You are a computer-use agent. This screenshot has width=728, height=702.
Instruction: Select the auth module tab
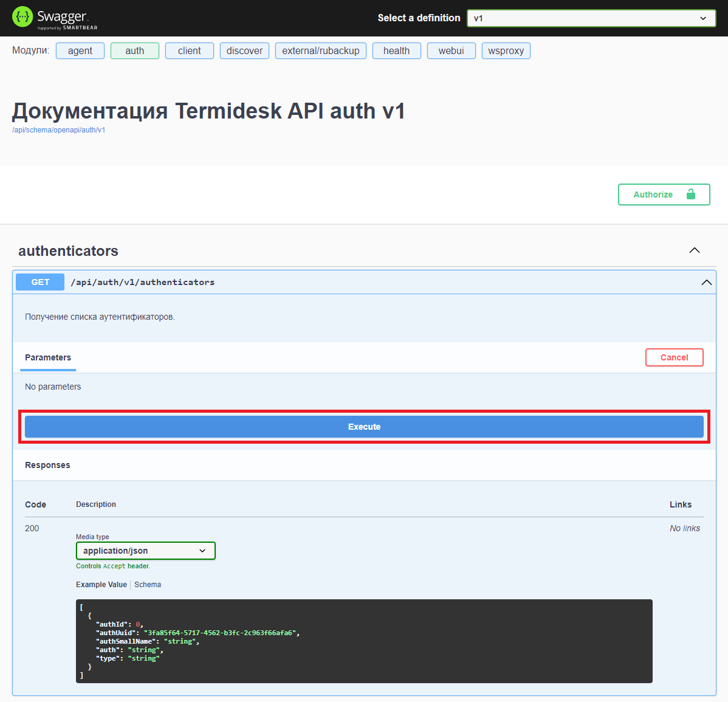[x=134, y=51]
